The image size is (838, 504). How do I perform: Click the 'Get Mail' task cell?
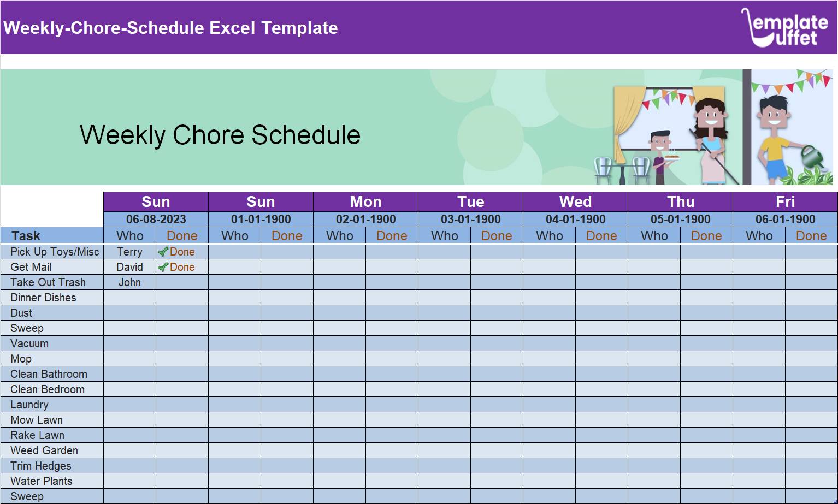(52, 267)
